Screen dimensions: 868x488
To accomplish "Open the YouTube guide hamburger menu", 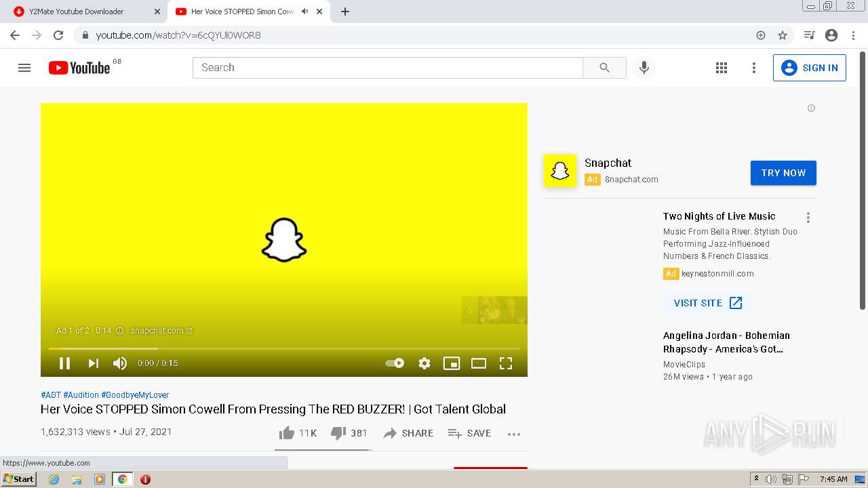I will point(24,68).
